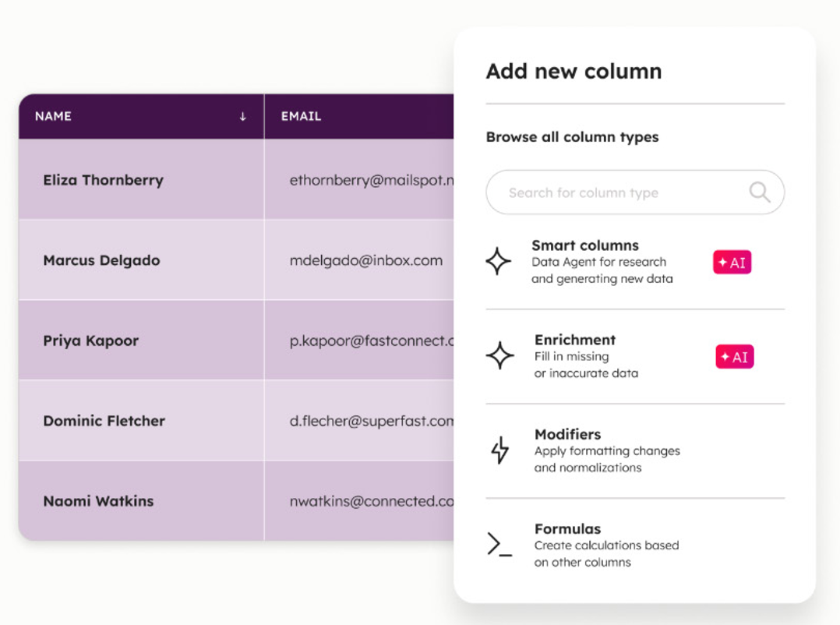Select the Priya Kapoor row
Screen dimensions: 840x625
coord(90,341)
